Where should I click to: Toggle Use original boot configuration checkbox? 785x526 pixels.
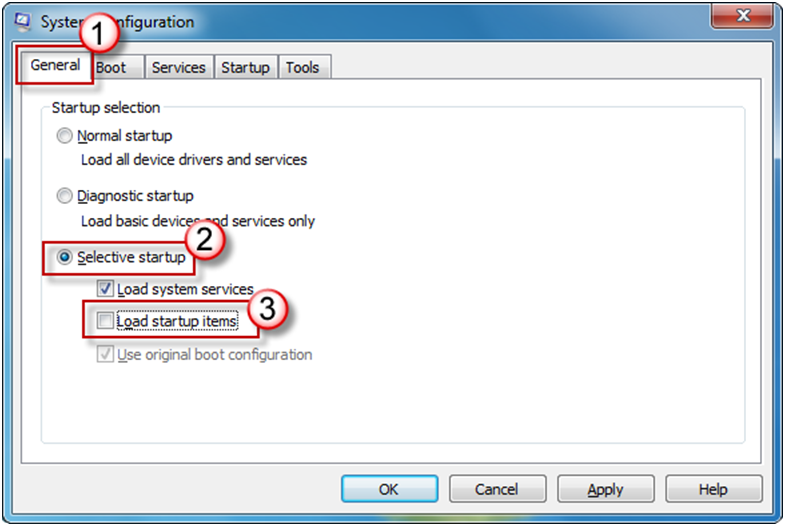click(x=105, y=355)
